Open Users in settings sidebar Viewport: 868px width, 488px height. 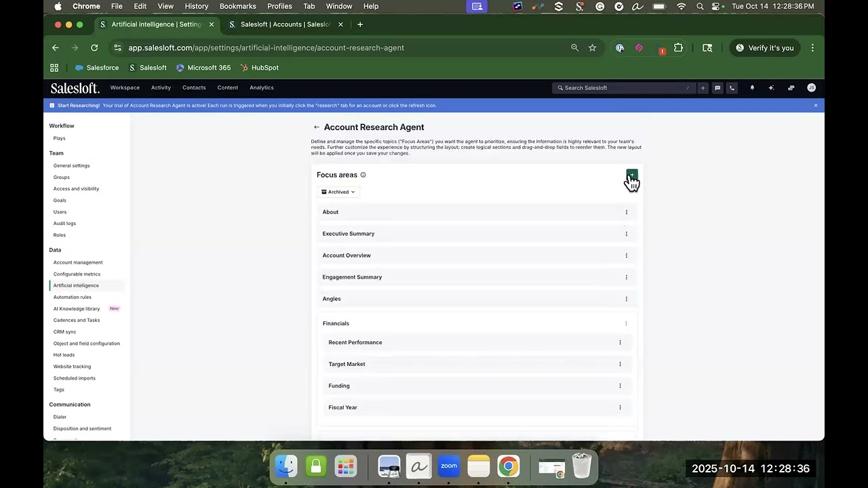point(60,211)
